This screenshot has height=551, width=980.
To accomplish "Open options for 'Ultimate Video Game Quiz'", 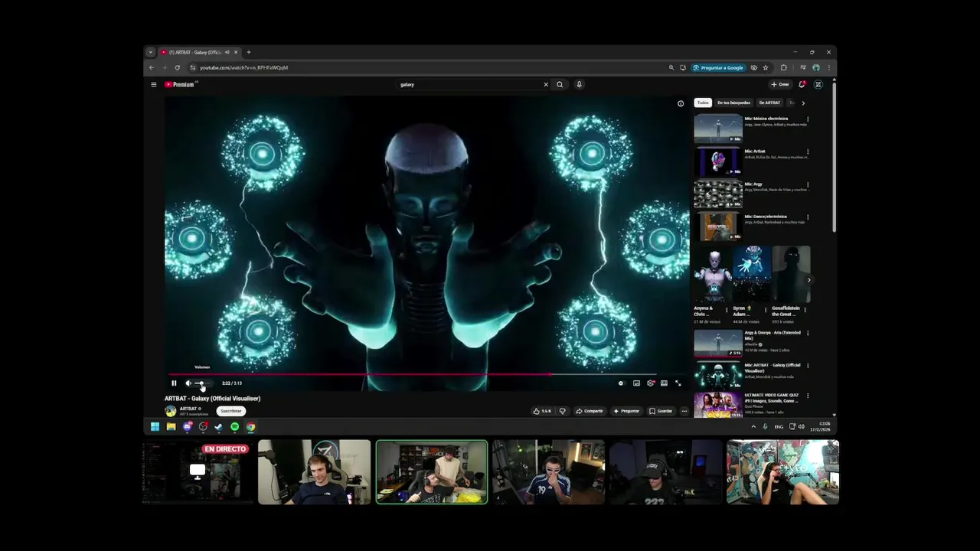I will [808, 396].
